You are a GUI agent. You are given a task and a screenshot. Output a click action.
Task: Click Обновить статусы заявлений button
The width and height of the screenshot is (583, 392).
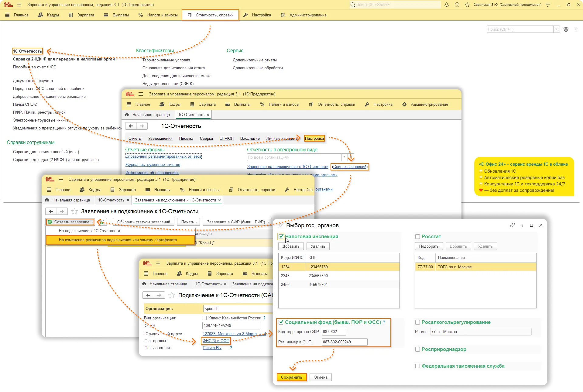coord(144,222)
